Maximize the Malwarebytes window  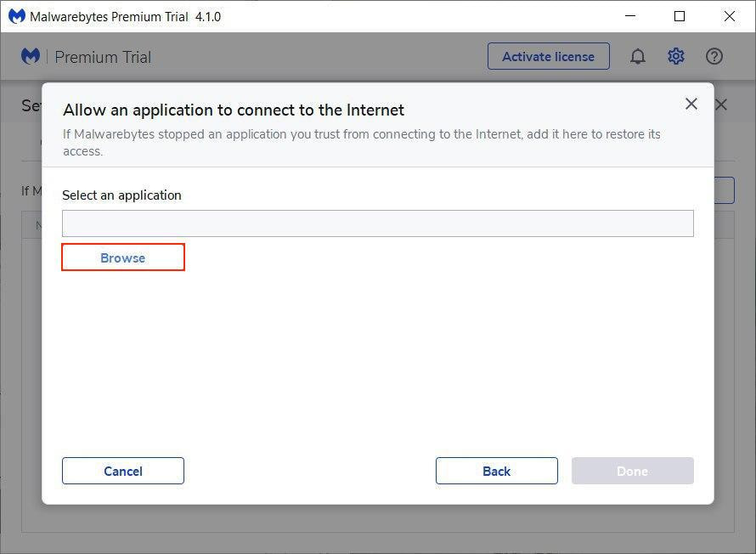680,16
